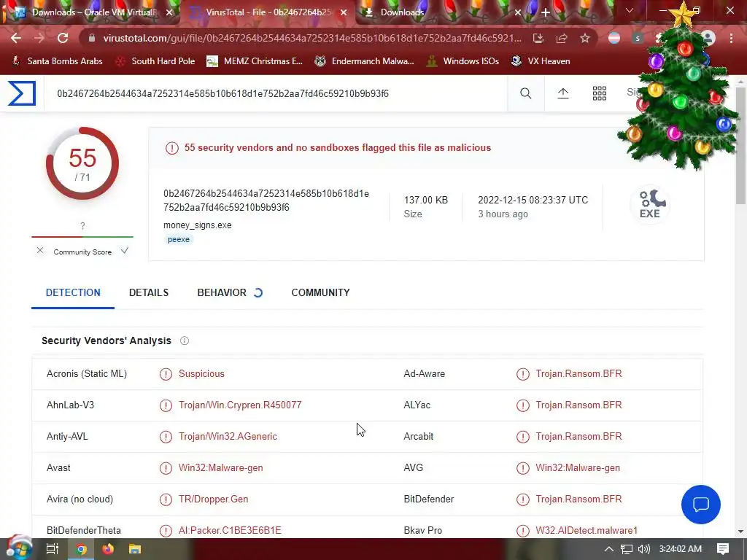The image size is (747, 560).
Task: Click info icon beside Security Vendors' Analysis
Action: tap(185, 341)
